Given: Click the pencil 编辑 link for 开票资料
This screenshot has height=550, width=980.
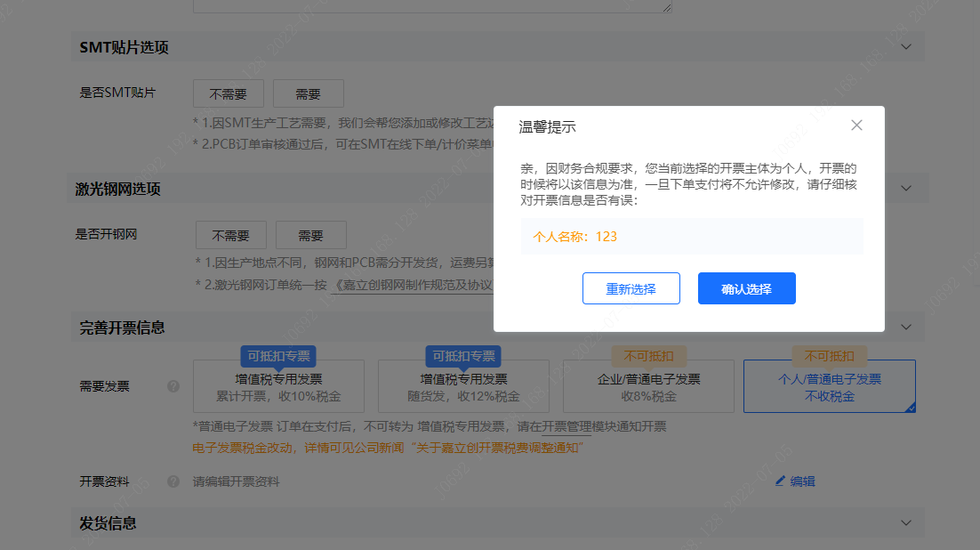Looking at the screenshot, I should (795, 481).
